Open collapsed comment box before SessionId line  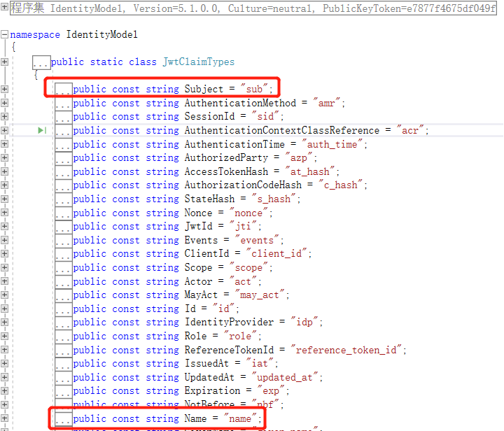[x=63, y=117]
